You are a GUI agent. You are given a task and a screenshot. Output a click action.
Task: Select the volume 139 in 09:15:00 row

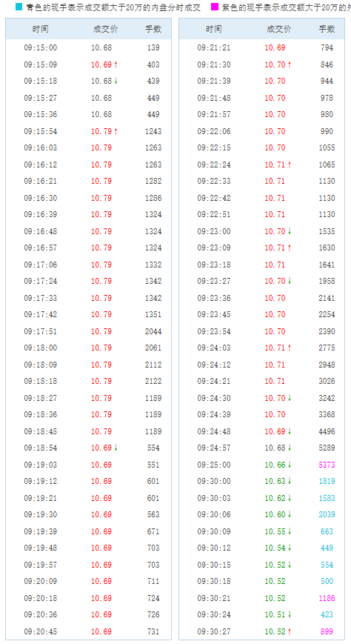click(x=153, y=47)
